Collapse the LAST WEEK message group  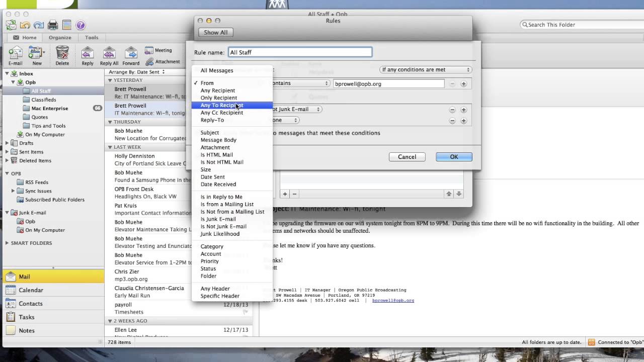click(110, 147)
